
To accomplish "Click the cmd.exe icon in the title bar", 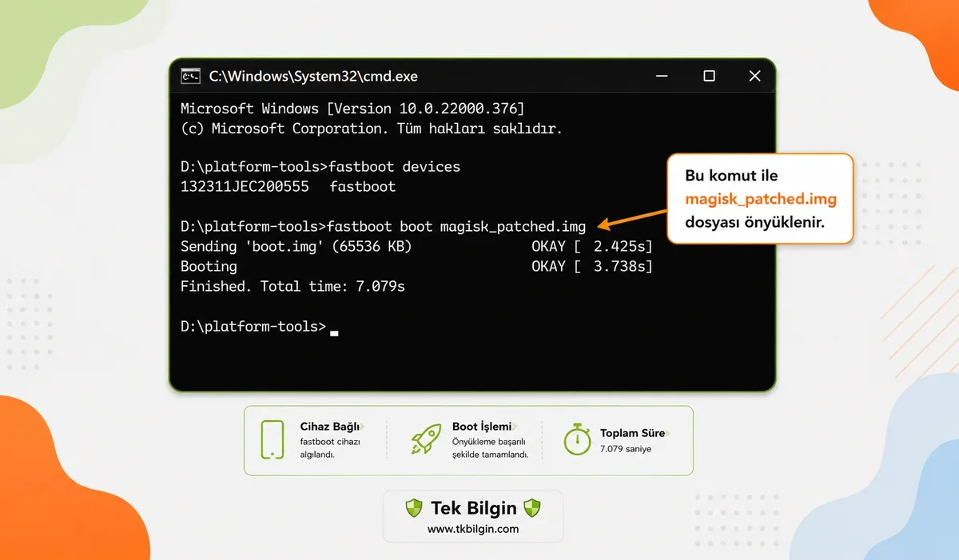I will (190, 76).
